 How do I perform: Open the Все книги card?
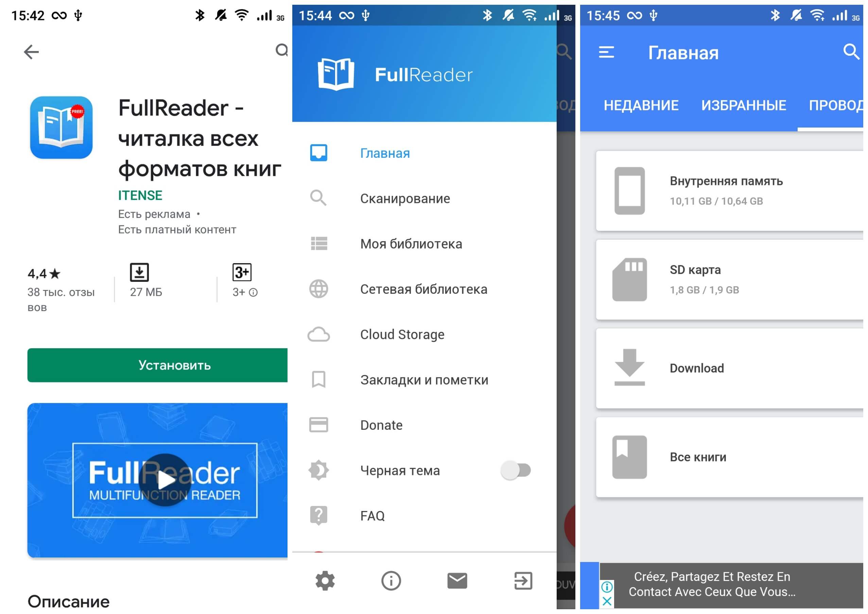730,458
